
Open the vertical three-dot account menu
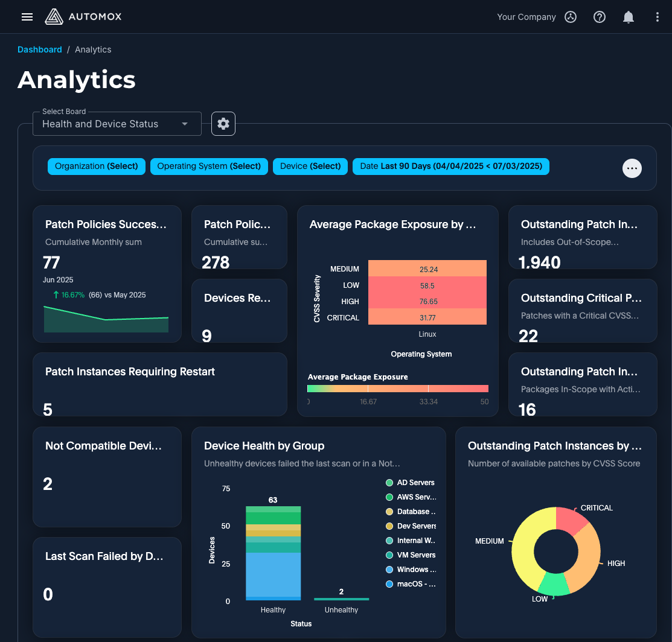(658, 17)
